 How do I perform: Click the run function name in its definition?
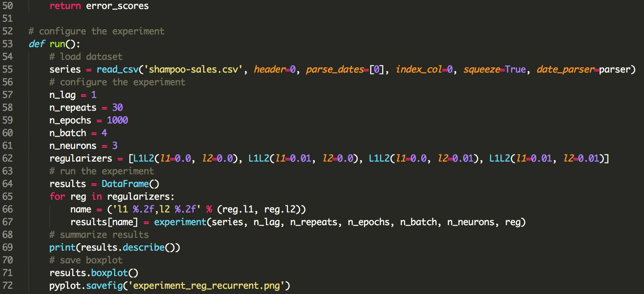(x=57, y=44)
